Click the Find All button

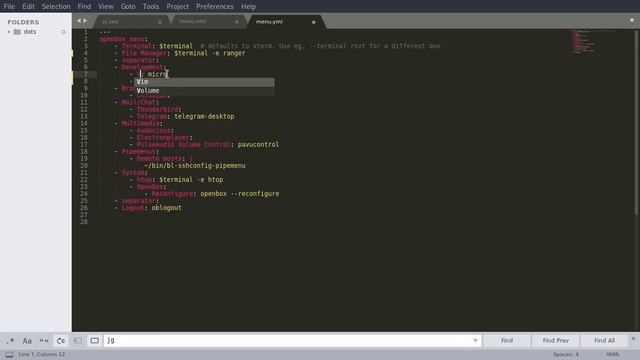point(604,340)
